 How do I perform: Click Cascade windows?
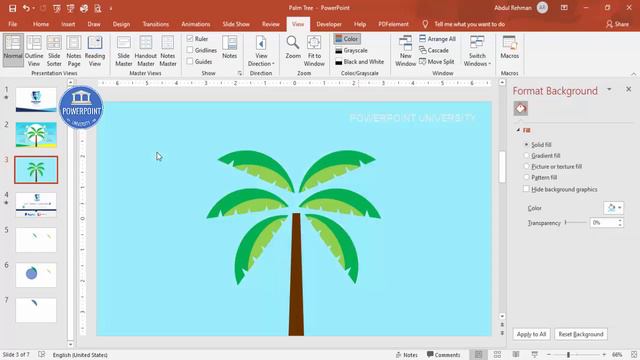pyautogui.click(x=434, y=50)
